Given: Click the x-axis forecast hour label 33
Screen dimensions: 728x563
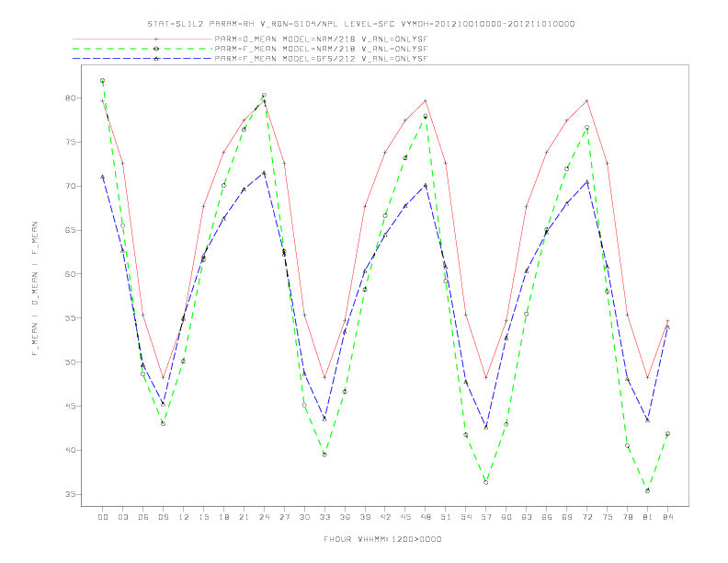Looking at the screenshot, I should [x=324, y=517].
